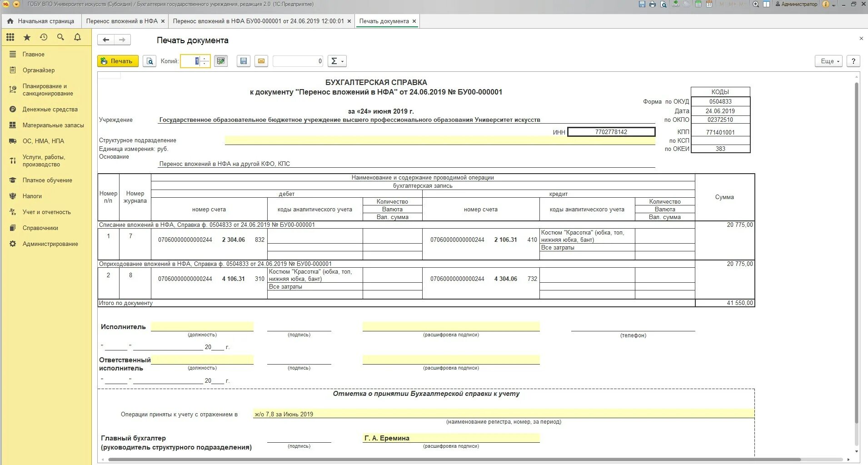This screenshot has width=868, height=465.
Task: Close the БУ00-000001 document tab
Action: coord(349,21)
